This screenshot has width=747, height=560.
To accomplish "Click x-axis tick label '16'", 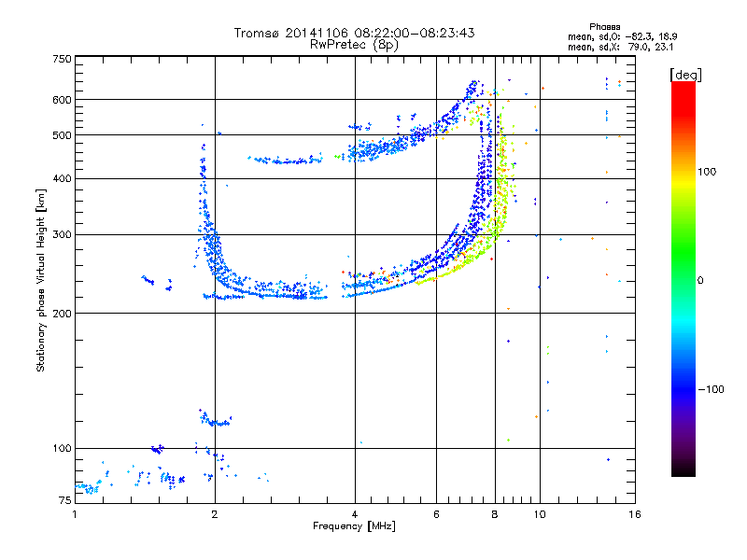I will point(635,514).
